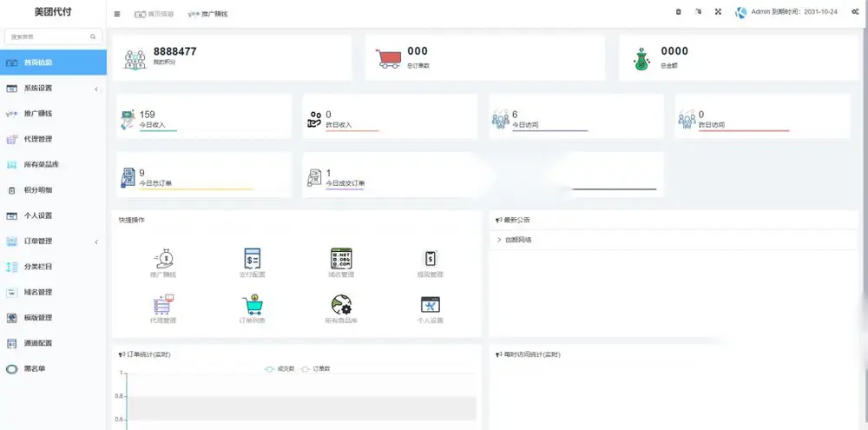
Task: Open 积分明细 in the sidebar
Action: tap(53, 190)
